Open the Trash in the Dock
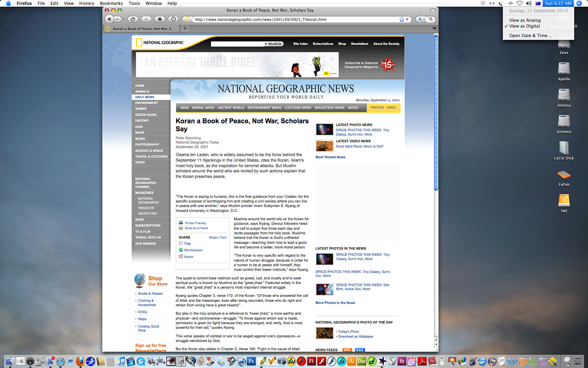Image resolution: width=588 pixels, height=368 pixels. pyautogui.click(x=578, y=361)
